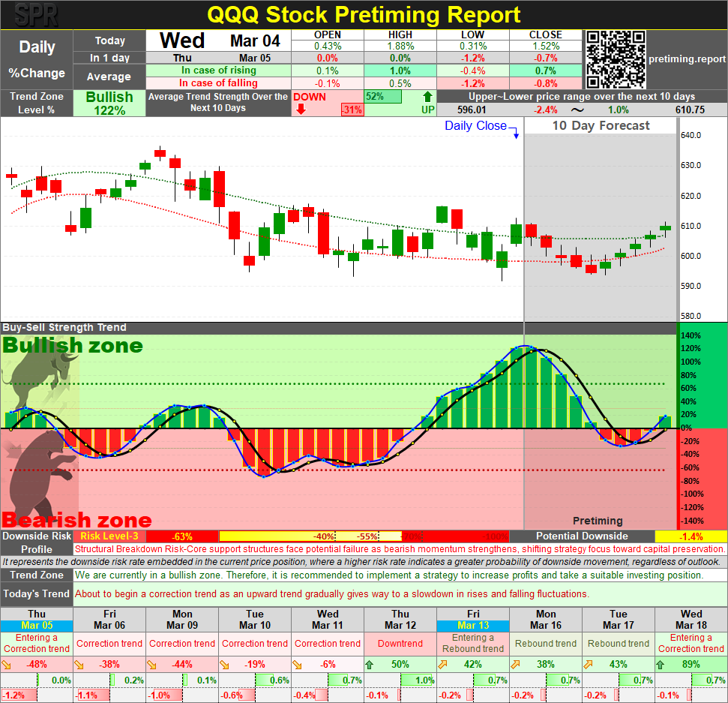Click the Today's Trend description text
This screenshot has height=703, width=728.
[332, 593]
